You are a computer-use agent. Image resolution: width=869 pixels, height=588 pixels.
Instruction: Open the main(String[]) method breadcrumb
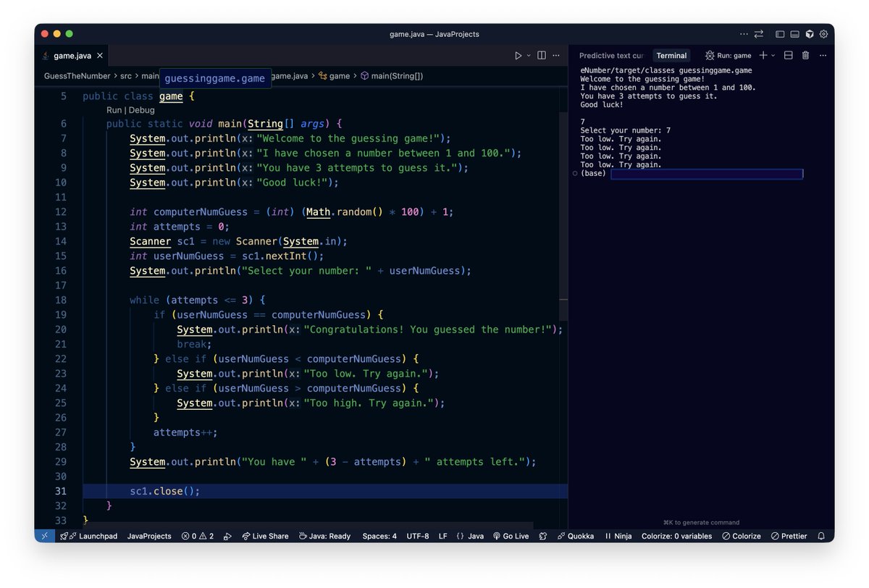(392, 75)
